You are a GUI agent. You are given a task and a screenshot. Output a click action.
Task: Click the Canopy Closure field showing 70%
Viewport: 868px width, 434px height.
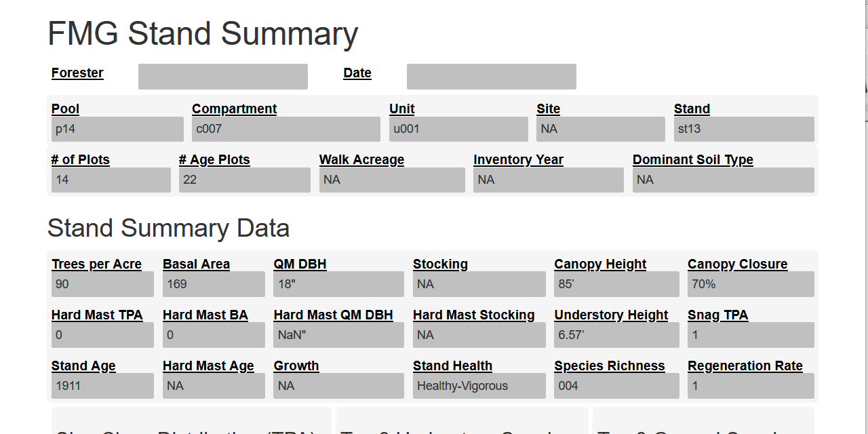tap(751, 284)
